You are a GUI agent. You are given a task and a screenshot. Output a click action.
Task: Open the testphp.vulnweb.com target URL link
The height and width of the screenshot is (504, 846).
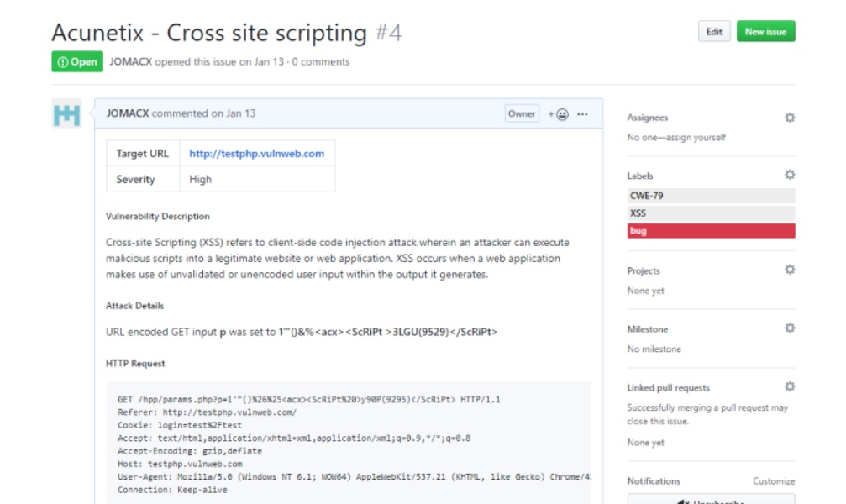[257, 154]
